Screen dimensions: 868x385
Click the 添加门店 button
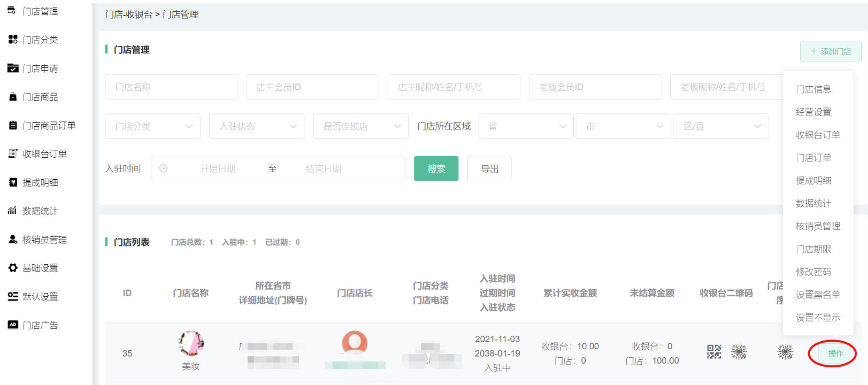(830, 51)
